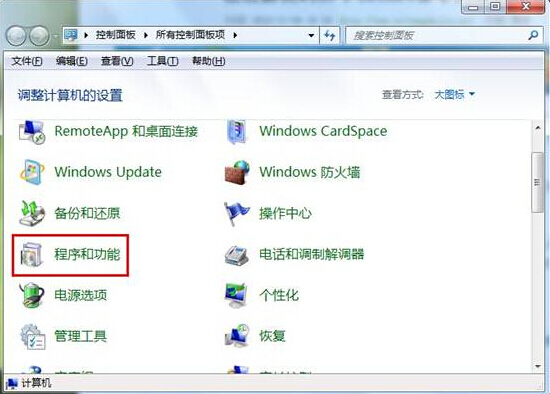Image resolution: width=550 pixels, height=394 pixels.
Task: Go forward with the Forward arrow button
Action: [39, 35]
